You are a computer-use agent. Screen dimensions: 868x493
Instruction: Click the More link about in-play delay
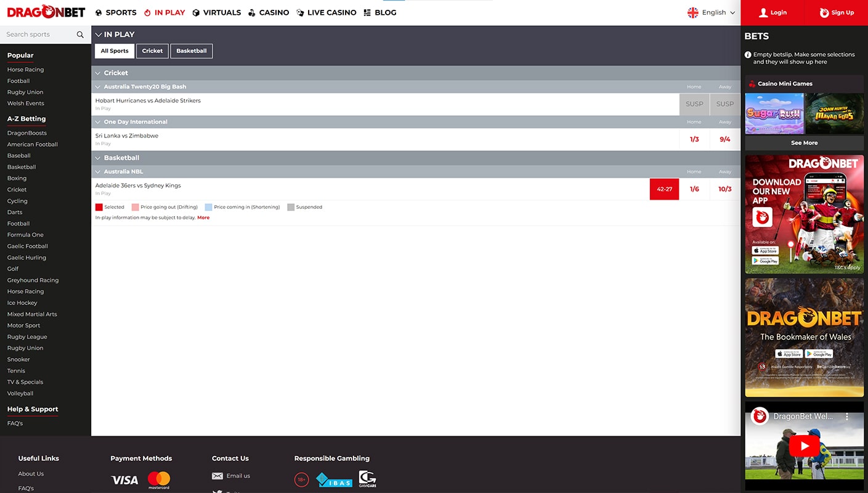203,218
